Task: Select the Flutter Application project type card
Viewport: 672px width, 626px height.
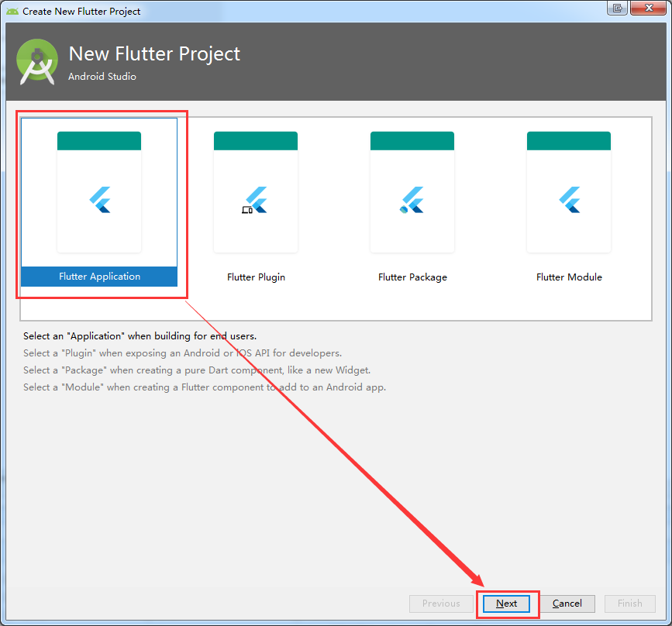Action: click(99, 201)
